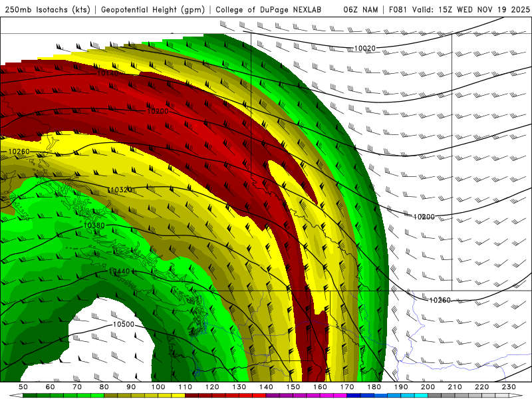The width and height of the screenshot is (532, 399).
Task: Click the 220 value on the color scale
Action: click(x=481, y=387)
